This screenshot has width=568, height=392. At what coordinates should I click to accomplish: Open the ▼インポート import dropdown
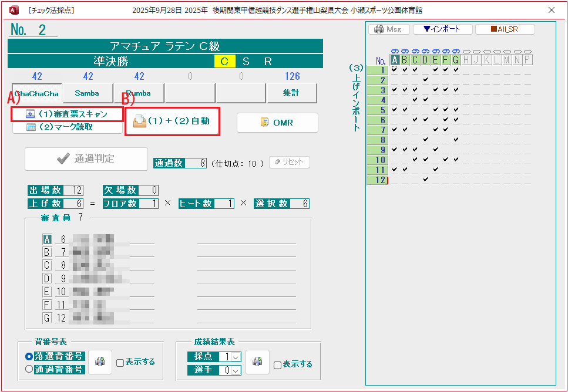(442, 29)
